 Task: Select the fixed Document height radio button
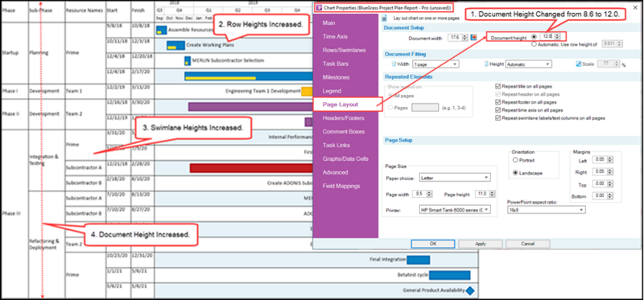point(534,36)
